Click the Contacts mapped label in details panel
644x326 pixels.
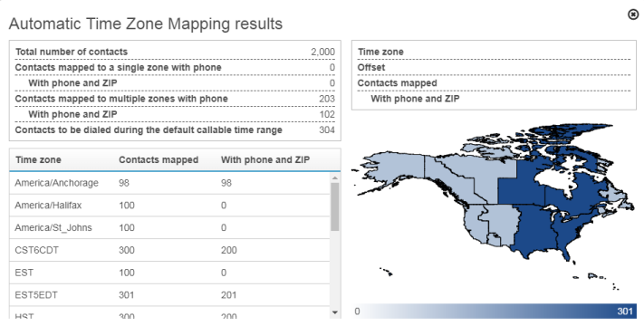(x=397, y=83)
